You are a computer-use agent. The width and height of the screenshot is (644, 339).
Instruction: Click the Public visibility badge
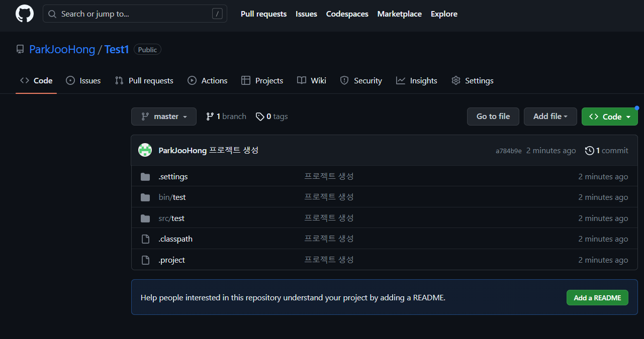coord(147,50)
